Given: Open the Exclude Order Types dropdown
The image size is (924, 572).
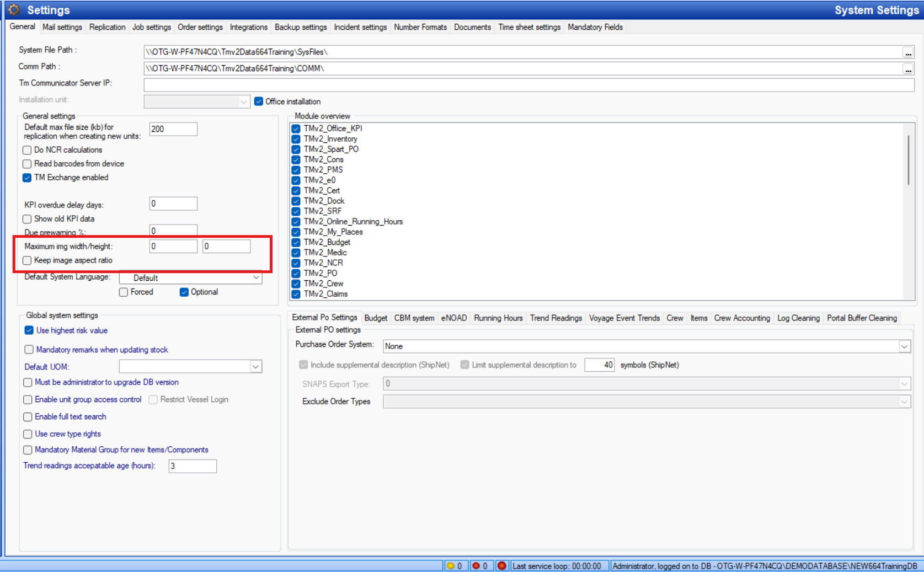Looking at the screenshot, I should [905, 401].
